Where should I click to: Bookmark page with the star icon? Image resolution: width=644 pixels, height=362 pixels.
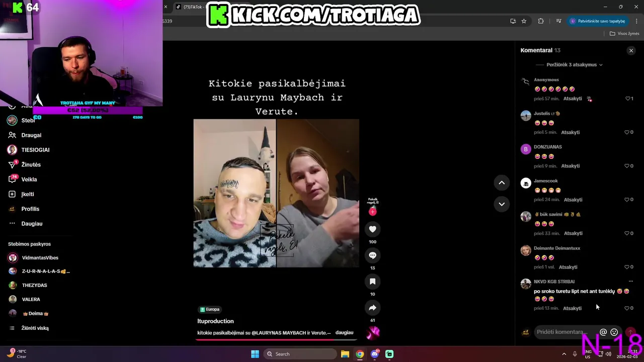point(524,21)
